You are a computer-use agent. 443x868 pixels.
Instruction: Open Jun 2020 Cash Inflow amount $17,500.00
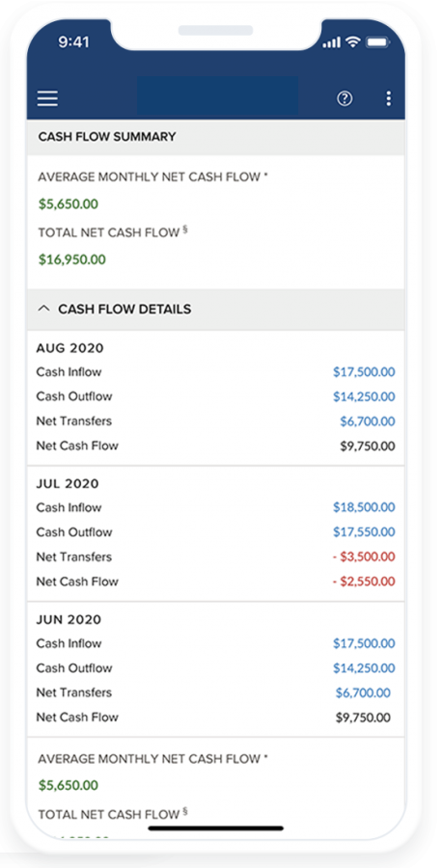point(364,643)
